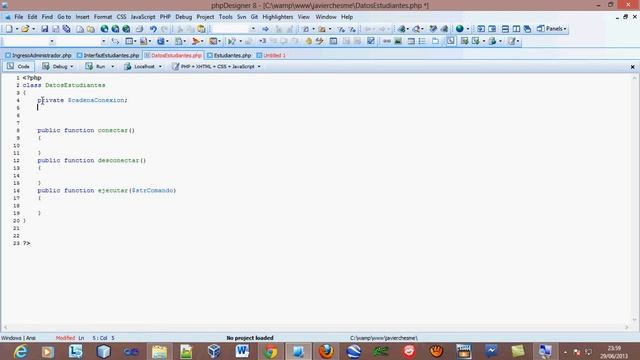Open the Highlighters menu
Image resolution: width=640 pixels, height=360 pixels.
tap(278, 17)
